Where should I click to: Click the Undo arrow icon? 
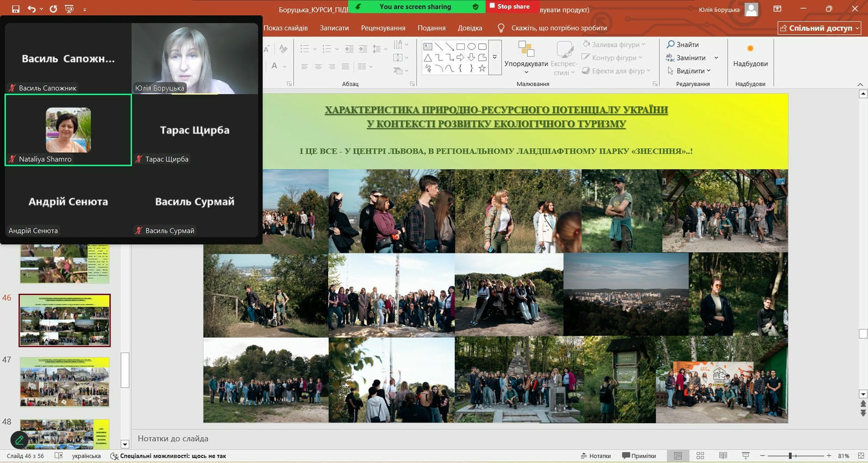coord(32,9)
